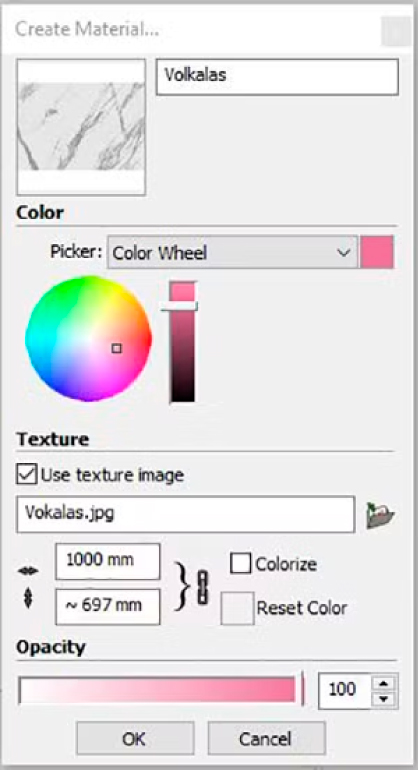Pick a color in the color wheel

click(x=88, y=338)
